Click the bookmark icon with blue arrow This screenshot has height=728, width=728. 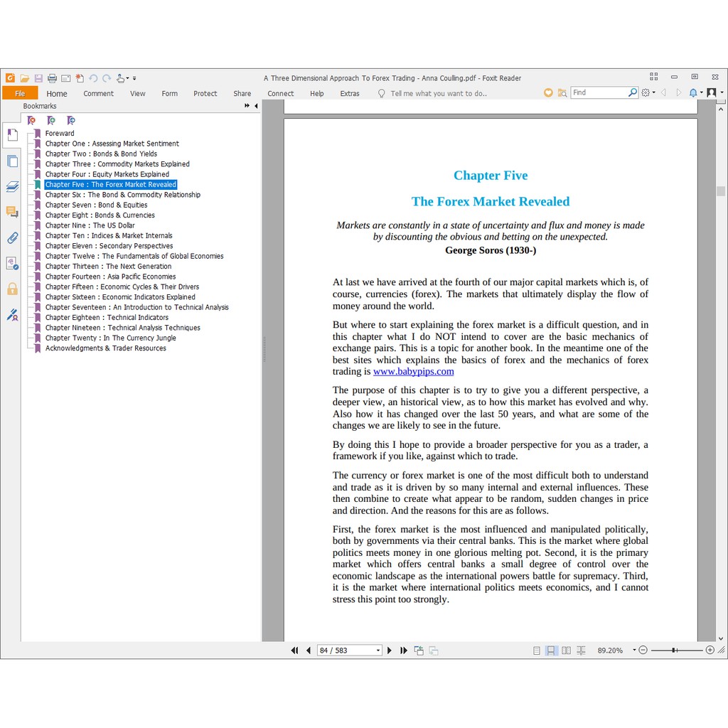point(71,121)
